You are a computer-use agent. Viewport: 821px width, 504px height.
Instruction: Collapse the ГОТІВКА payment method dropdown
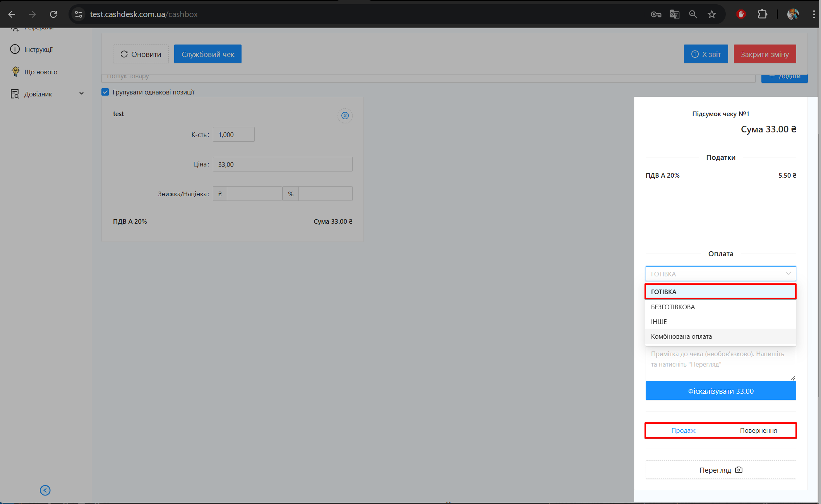720,274
